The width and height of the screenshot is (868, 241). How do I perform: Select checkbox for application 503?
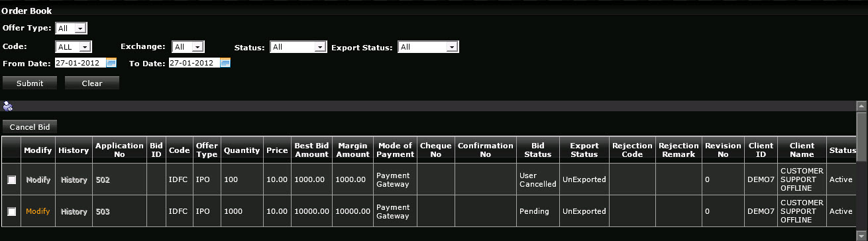click(11, 211)
